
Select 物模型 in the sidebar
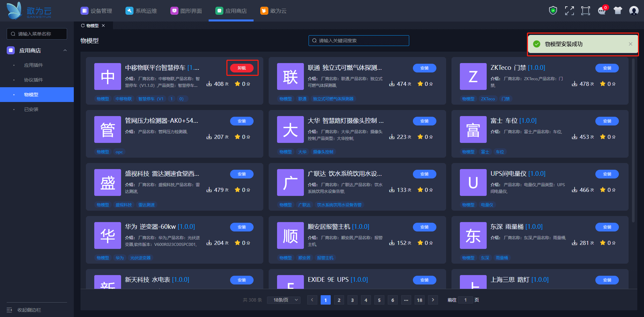pyautogui.click(x=37, y=95)
